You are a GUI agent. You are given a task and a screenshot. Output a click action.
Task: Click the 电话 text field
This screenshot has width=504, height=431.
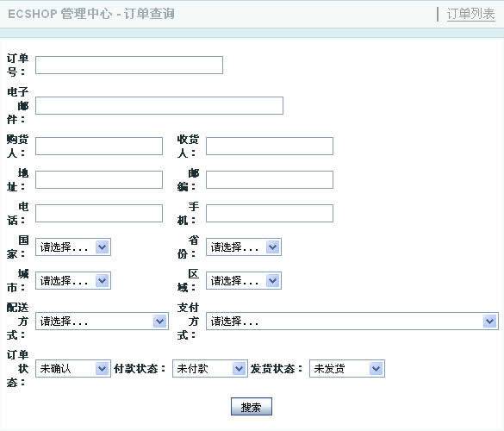click(x=99, y=213)
